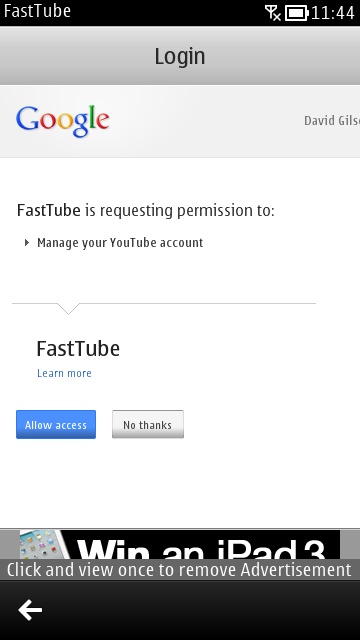Click the FastTube app name heading

[x=78, y=349]
